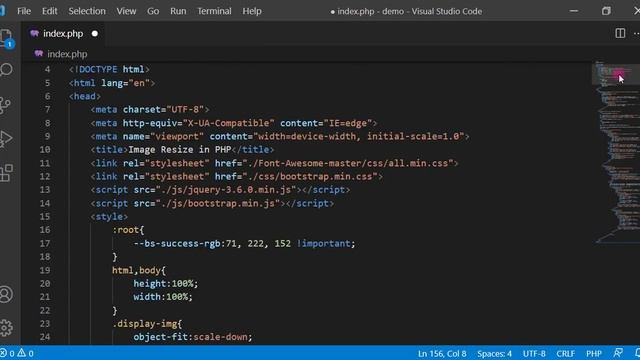This screenshot has height=360, width=640.
Task: Open the Go menu
Action: pyautogui.click(x=153, y=11)
